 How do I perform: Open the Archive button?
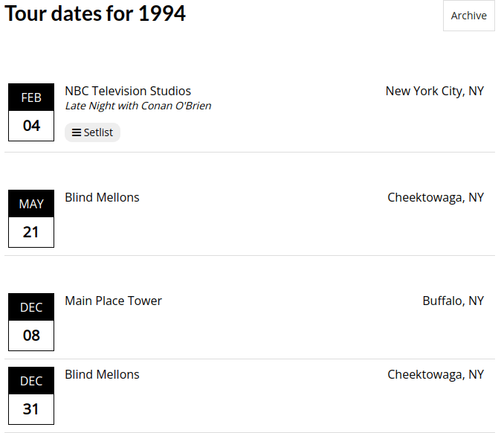[x=468, y=16]
